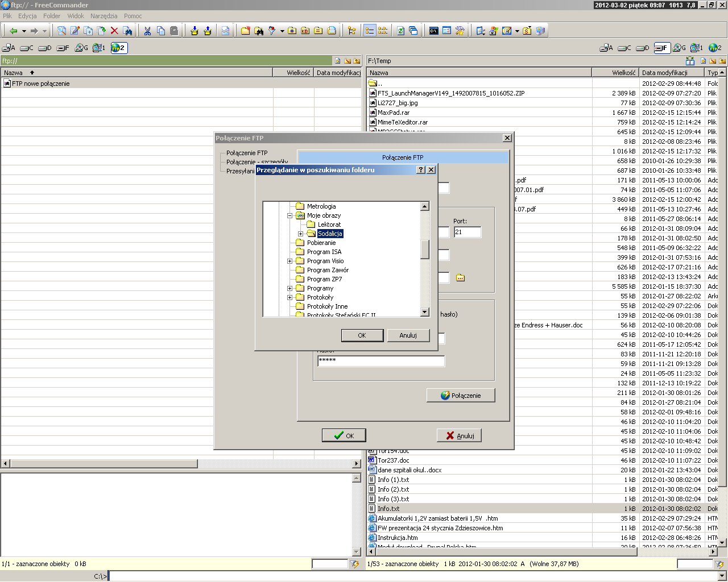This screenshot has width=728, height=582.
Task: Click Anuluj in the folder browse dialog
Action: pyautogui.click(x=408, y=335)
